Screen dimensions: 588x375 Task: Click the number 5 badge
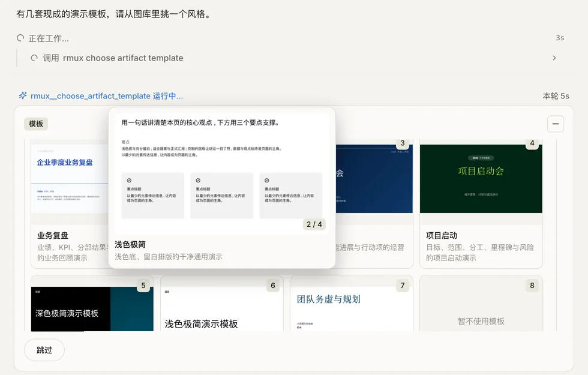coord(143,286)
